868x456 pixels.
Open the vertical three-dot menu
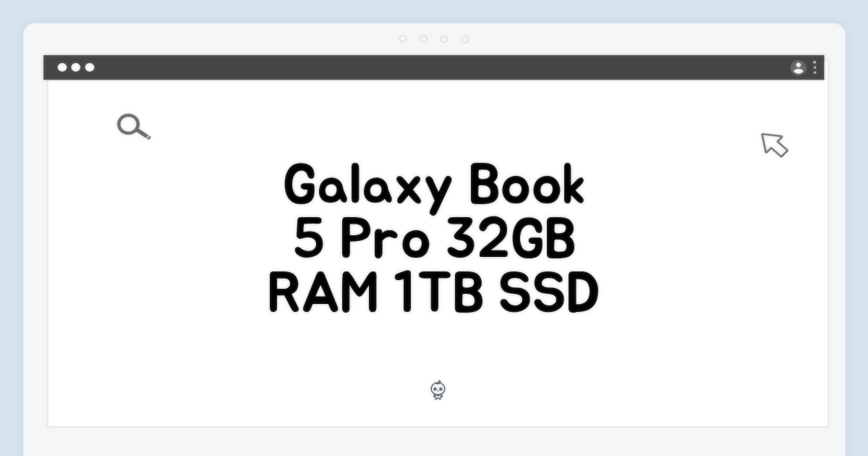pos(814,68)
